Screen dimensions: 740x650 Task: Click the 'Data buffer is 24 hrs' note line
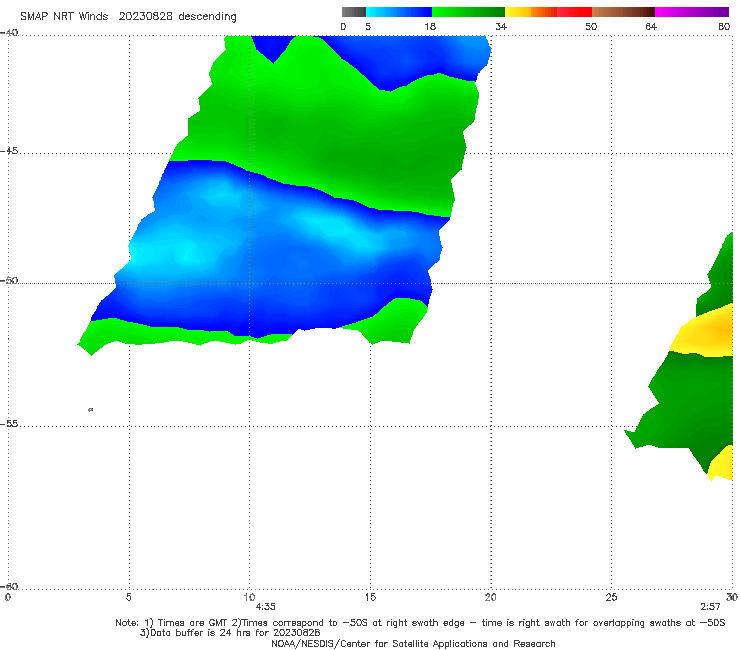point(230,633)
